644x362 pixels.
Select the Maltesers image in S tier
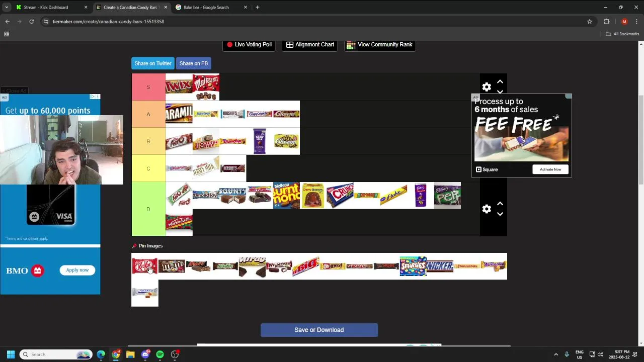coord(206,87)
